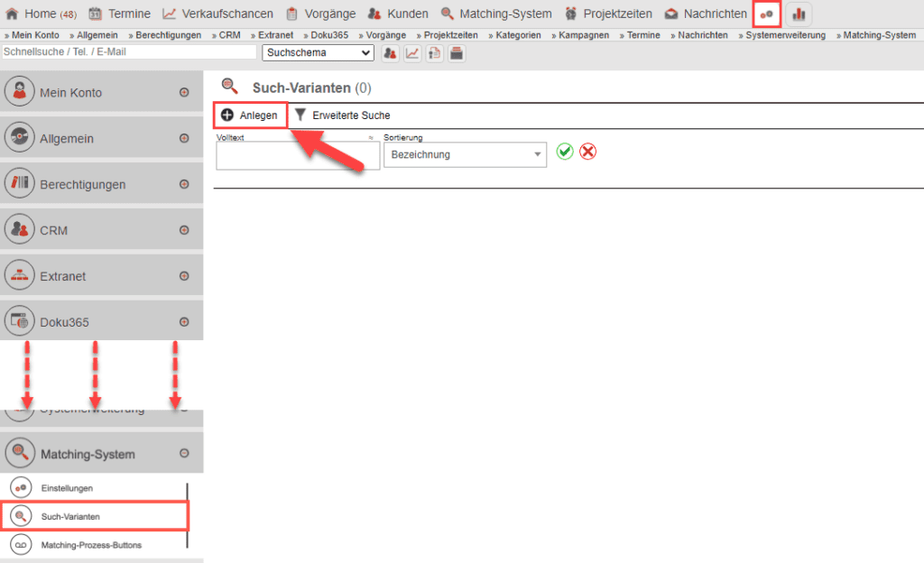Viewport: 924px width, 563px height.
Task: Open the Sortierung dropdown showing Bezeichnung
Action: [465, 154]
